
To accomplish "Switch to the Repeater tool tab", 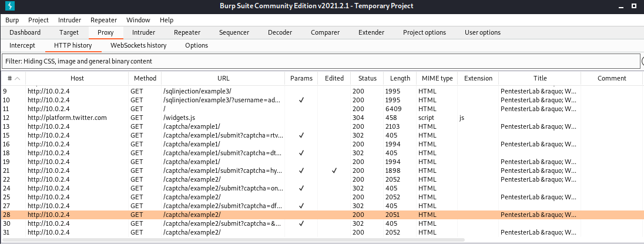I will click(187, 32).
